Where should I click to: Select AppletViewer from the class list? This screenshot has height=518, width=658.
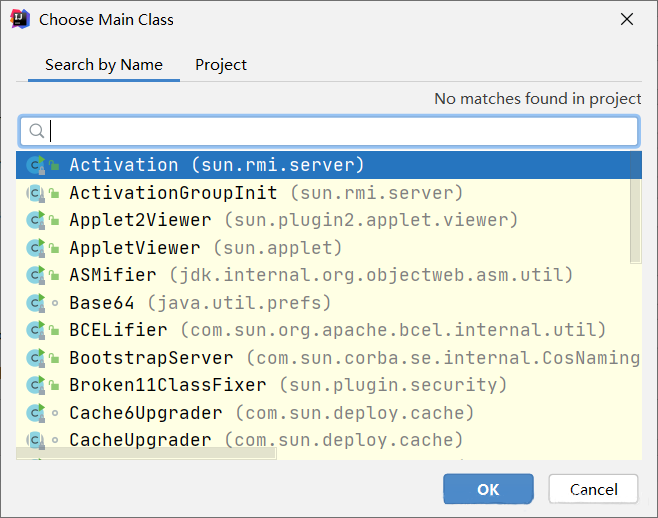[x=135, y=247]
